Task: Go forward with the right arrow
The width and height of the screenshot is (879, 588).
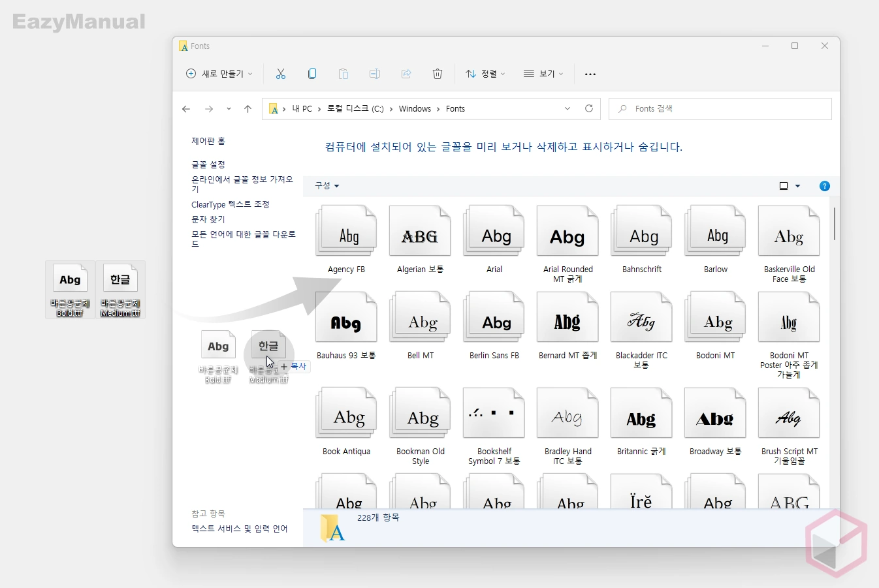Action: click(x=209, y=109)
